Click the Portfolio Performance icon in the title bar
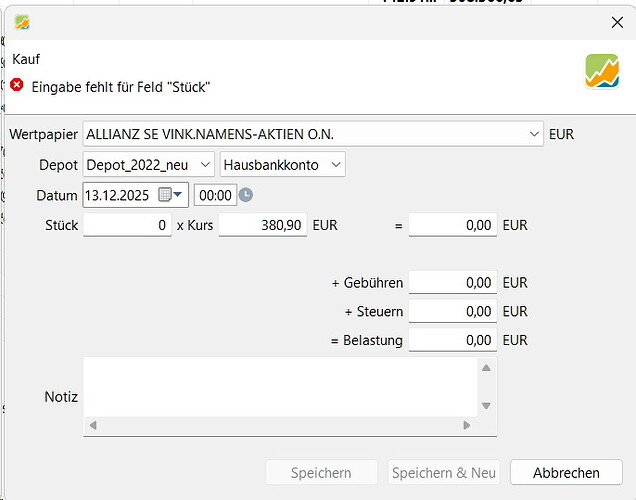 pyautogui.click(x=22, y=22)
